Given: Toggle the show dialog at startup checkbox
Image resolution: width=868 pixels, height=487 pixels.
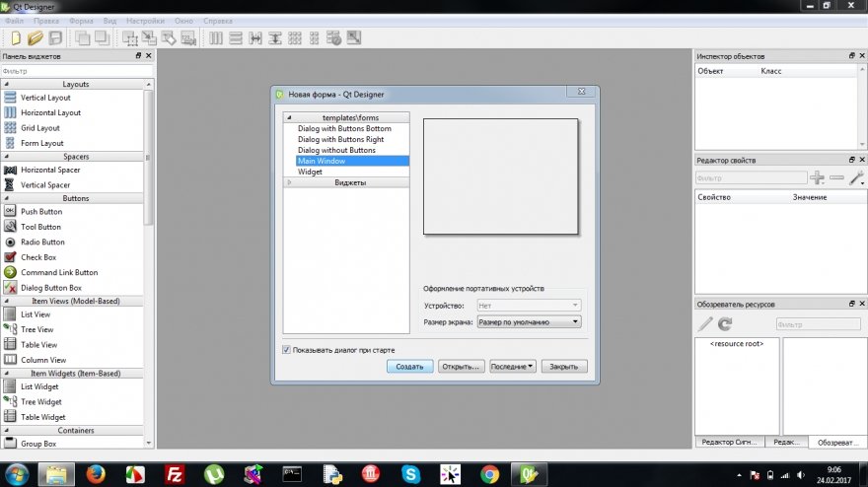Looking at the screenshot, I should (x=286, y=350).
